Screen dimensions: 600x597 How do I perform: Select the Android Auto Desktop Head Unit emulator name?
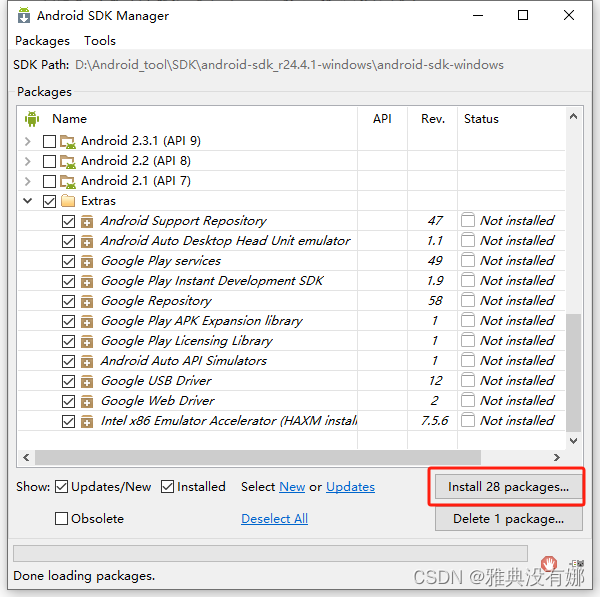[x=225, y=241]
